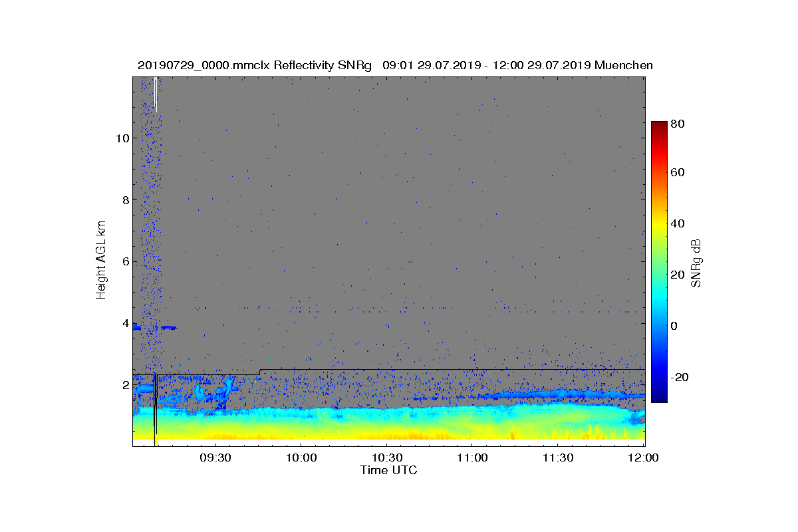798x532 pixels.
Task: Click the height tick label 4
Action: click(x=124, y=323)
